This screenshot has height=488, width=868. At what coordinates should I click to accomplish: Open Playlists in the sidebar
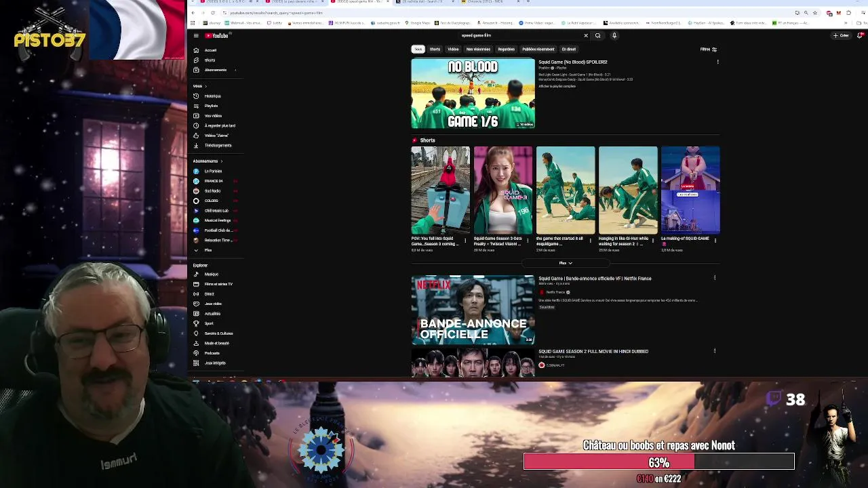(x=211, y=106)
